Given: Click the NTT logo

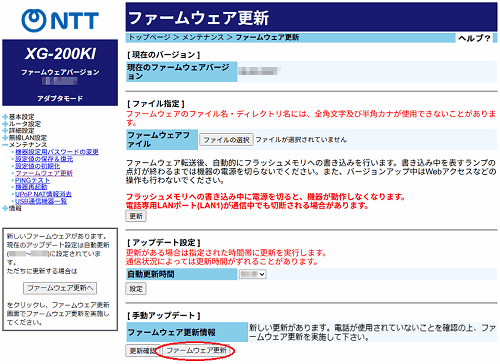Looking at the screenshot, I should pos(60,20).
